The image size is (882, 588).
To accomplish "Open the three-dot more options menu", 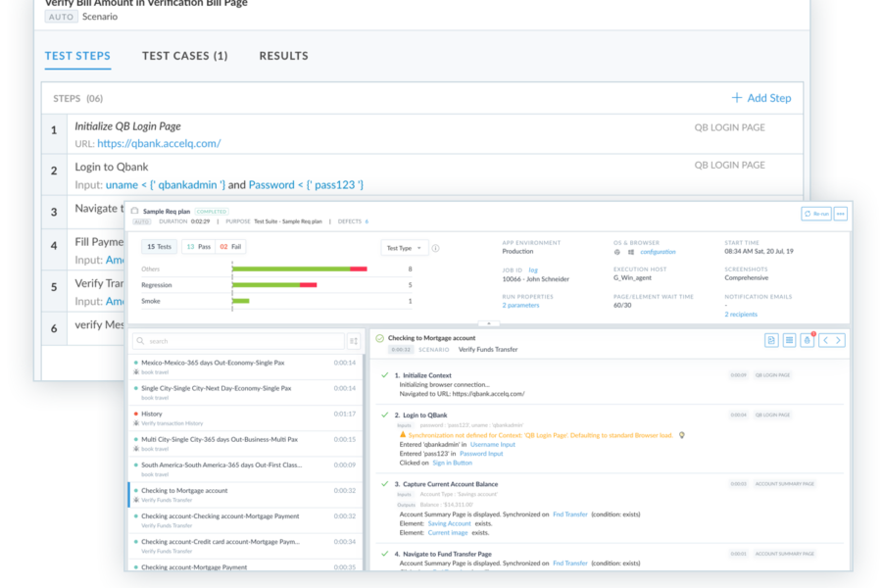I will tap(840, 214).
